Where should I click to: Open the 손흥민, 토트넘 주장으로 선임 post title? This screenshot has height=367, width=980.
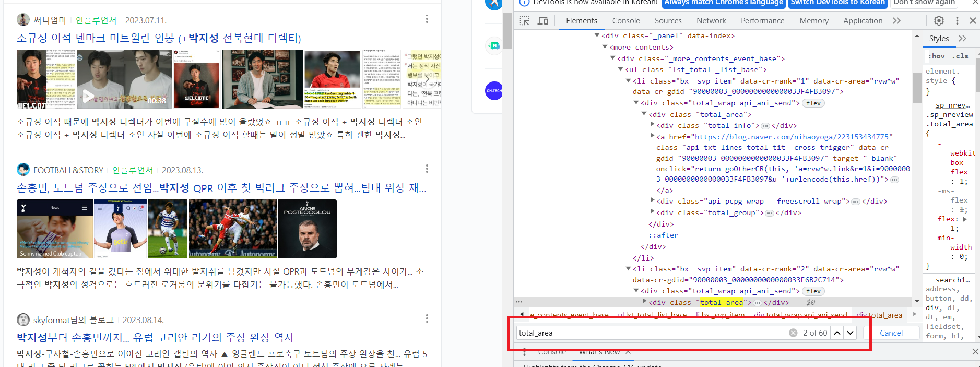pyautogui.click(x=222, y=188)
